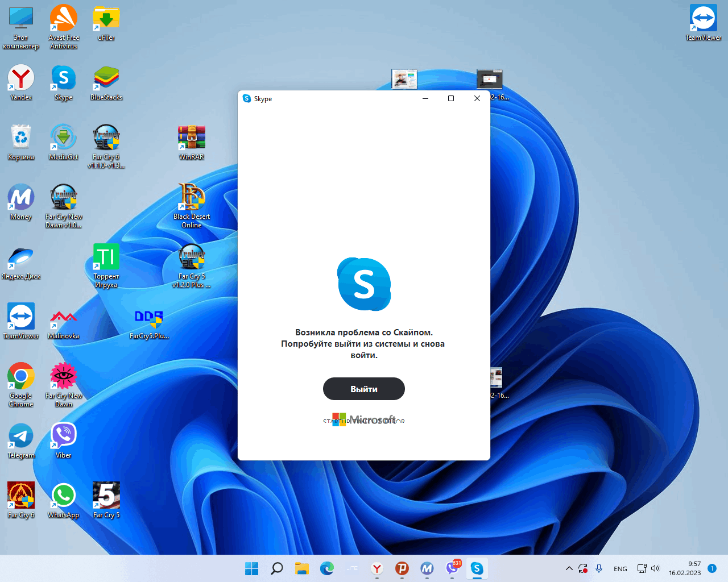The height and width of the screenshot is (582, 728).
Task: Click the Skype logo in window title bar
Action: point(247,98)
